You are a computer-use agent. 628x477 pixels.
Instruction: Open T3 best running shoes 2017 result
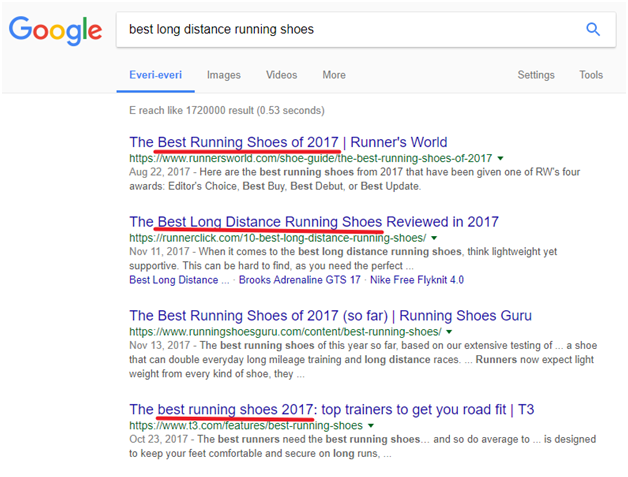click(x=331, y=409)
